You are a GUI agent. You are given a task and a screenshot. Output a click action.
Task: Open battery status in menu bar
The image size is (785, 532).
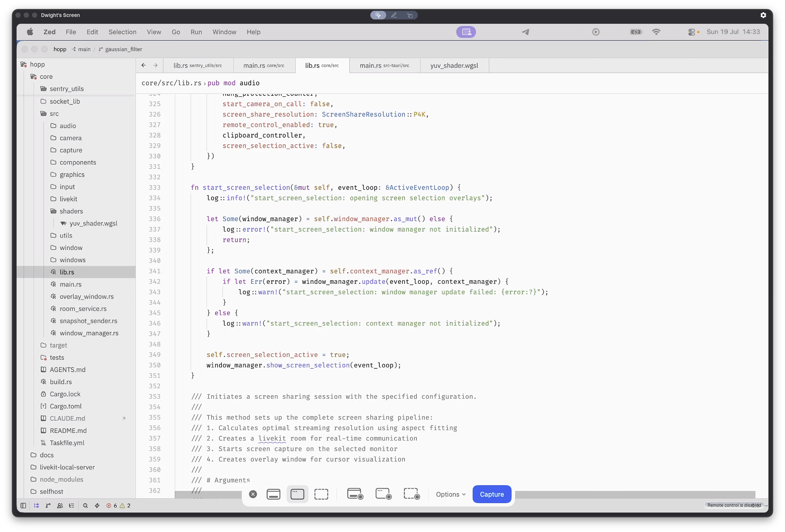point(636,32)
